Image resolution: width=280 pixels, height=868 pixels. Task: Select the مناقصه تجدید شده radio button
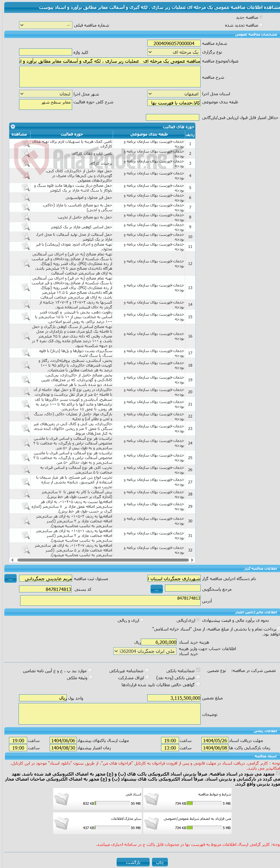(261, 25)
